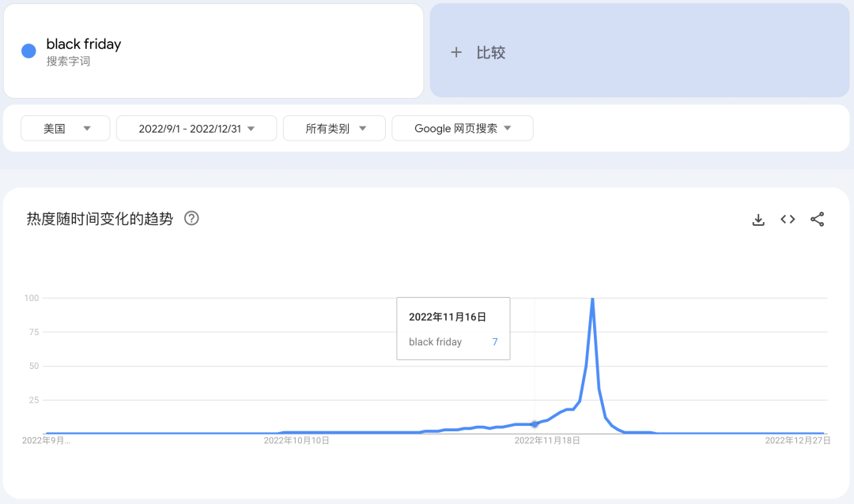Expand the 2022/9/1 - 2022/12/31 date range
The width and height of the screenshot is (854, 504).
(x=196, y=129)
